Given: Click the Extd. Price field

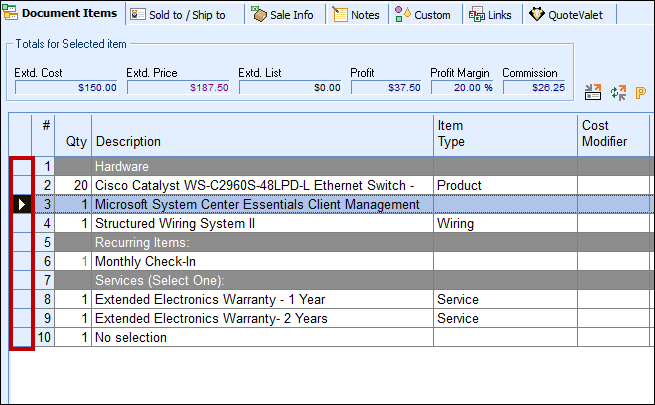Looking at the screenshot, I should pos(178,88).
